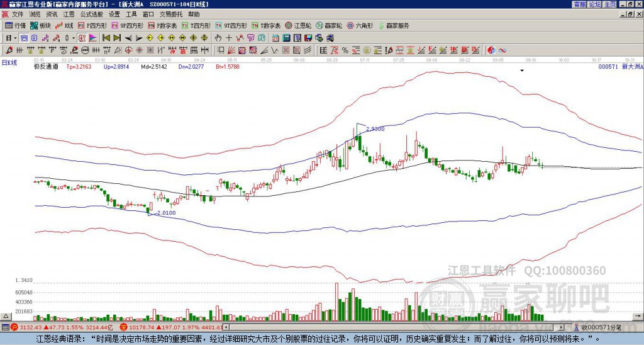Expand the 日 period dropdown

point(15,38)
